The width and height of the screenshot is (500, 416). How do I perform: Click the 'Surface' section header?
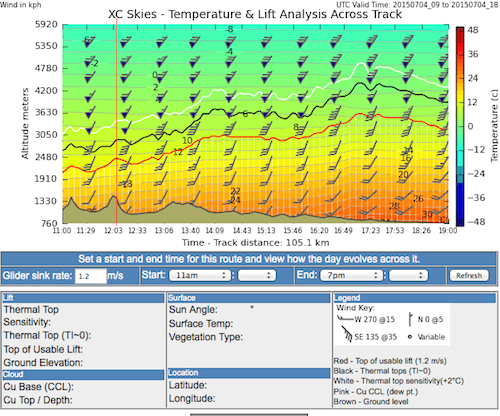pos(249,298)
